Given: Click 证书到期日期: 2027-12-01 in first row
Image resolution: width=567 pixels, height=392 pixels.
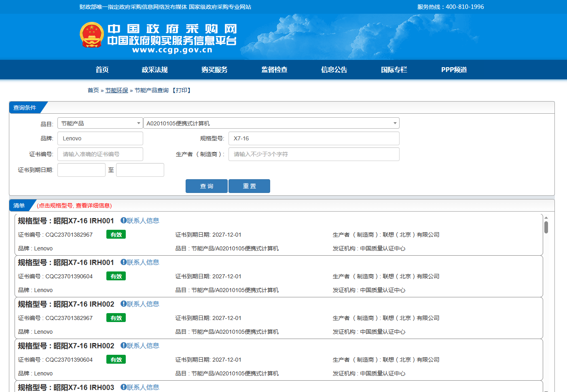Looking at the screenshot, I should (x=208, y=235).
